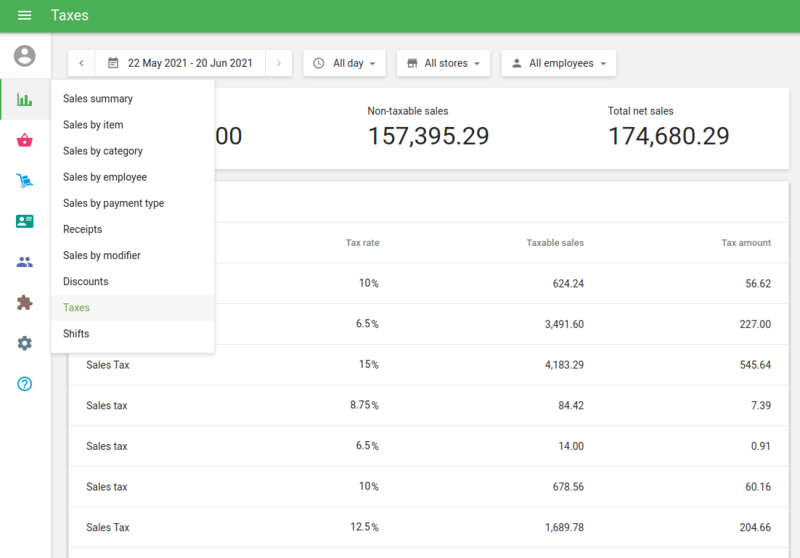Select the Reports bar chart icon
This screenshot has width=800, height=558.
pos(25,99)
